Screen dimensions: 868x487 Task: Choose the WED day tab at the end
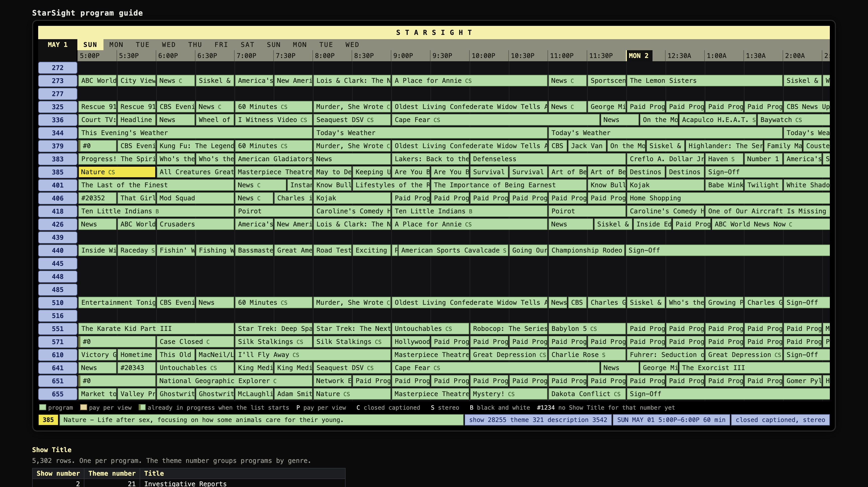pyautogui.click(x=352, y=44)
